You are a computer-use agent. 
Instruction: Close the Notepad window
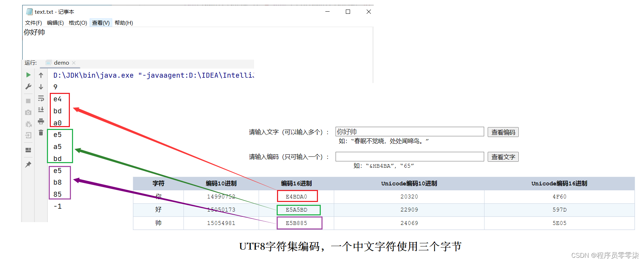coord(369,12)
